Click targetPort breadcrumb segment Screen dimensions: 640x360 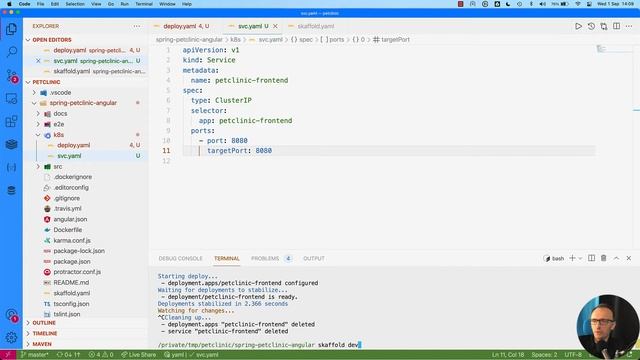395,40
